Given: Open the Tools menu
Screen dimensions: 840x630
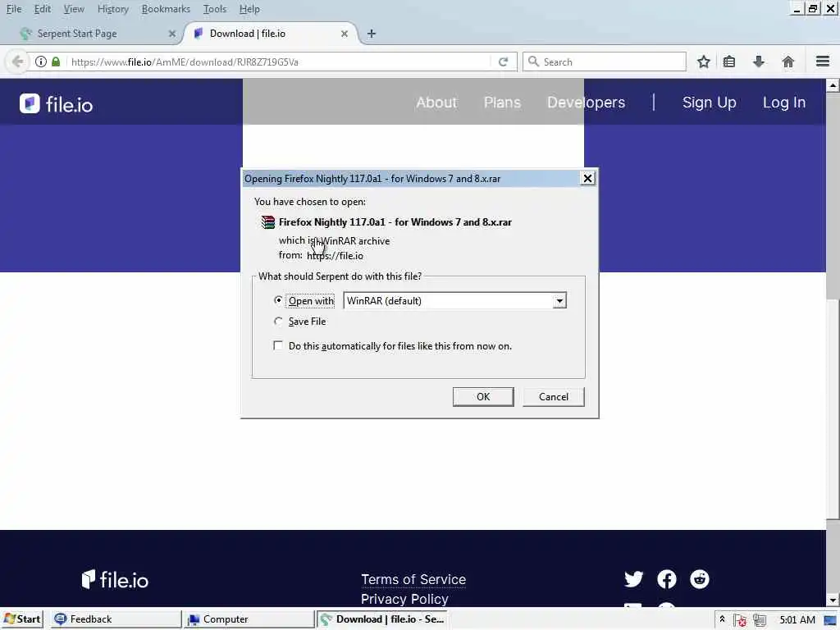Looking at the screenshot, I should click(x=215, y=9).
